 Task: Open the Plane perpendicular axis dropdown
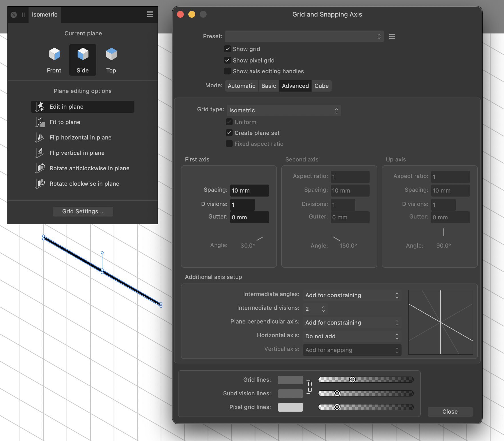point(352,323)
